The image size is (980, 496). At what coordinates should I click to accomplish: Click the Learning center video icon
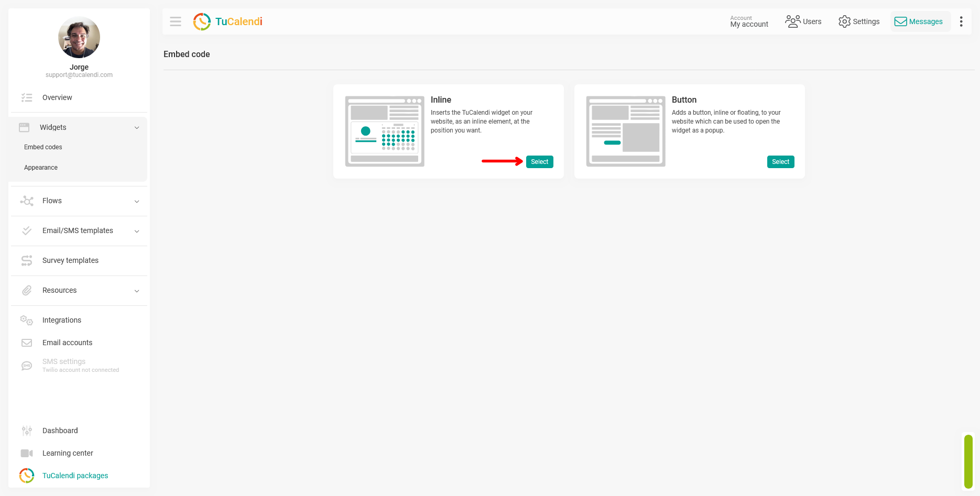[x=27, y=453]
